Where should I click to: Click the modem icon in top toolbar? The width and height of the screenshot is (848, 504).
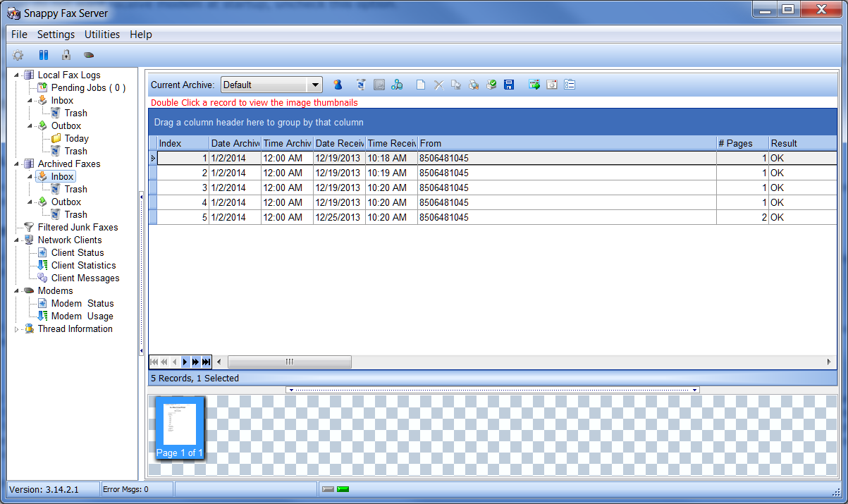[x=88, y=55]
